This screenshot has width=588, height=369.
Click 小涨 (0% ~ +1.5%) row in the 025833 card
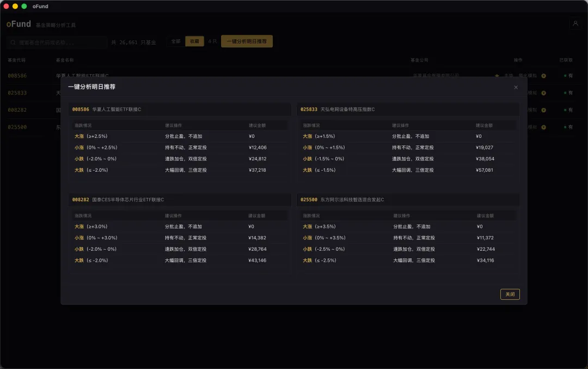pos(408,148)
